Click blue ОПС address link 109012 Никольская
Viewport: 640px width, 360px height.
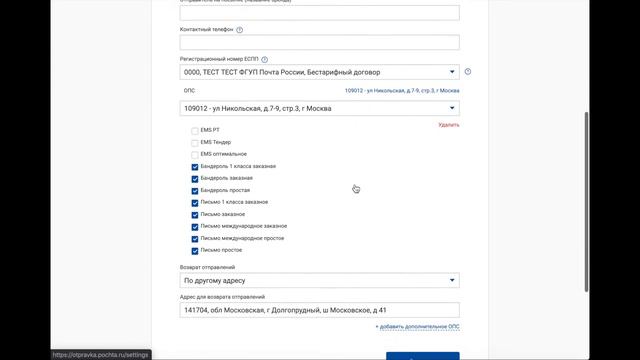click(402, 91)
